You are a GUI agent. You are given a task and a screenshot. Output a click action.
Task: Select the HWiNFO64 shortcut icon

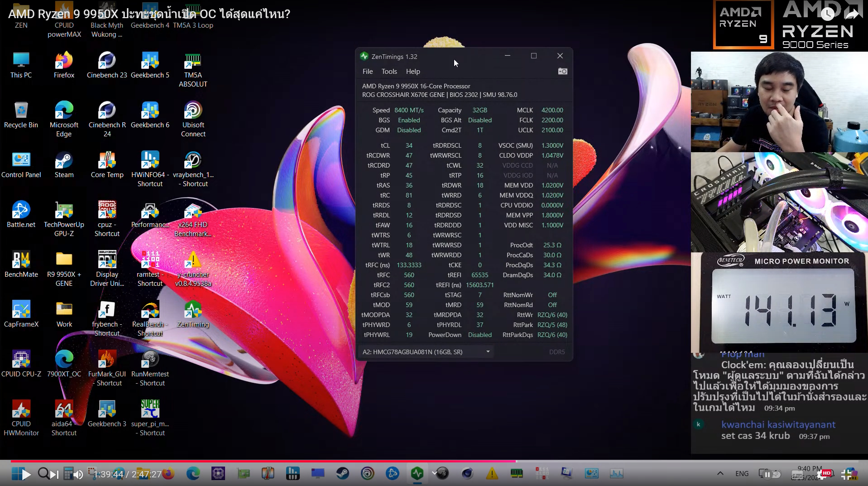150,160
